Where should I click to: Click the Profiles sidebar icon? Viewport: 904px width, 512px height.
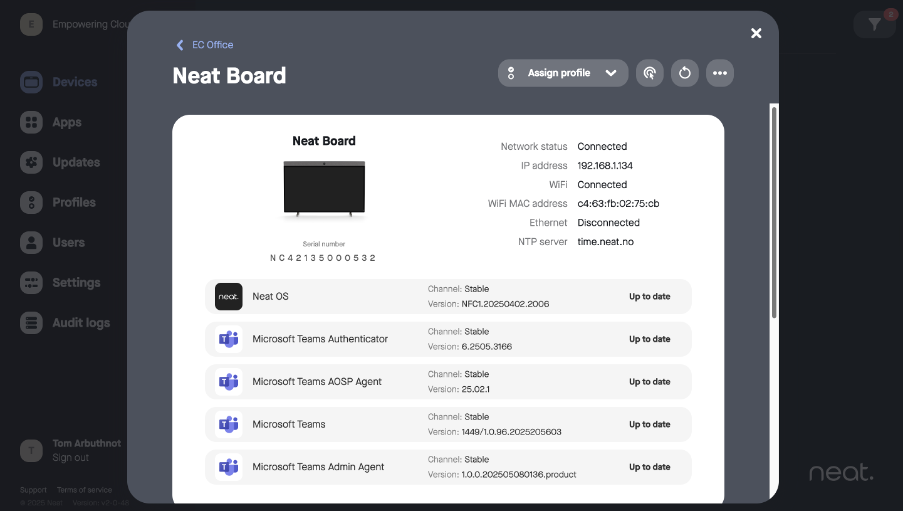31,202
